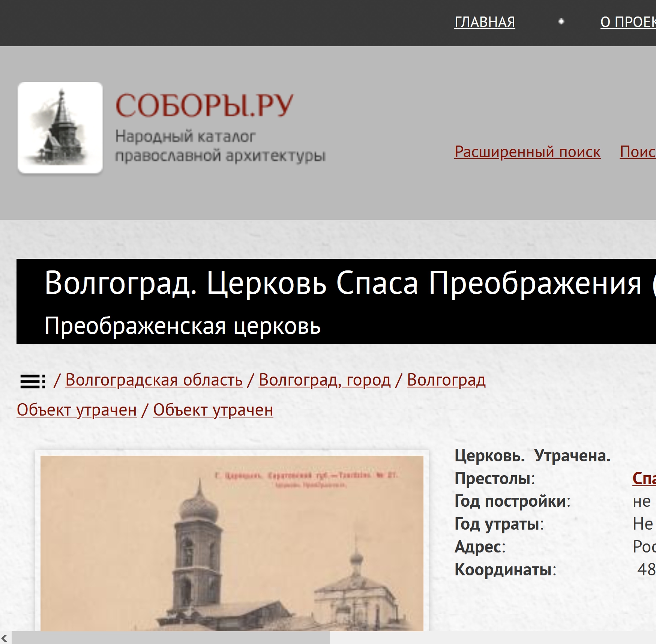656x644 pixels.
Task: Click the Престолы value link
Action: [644, 479]
